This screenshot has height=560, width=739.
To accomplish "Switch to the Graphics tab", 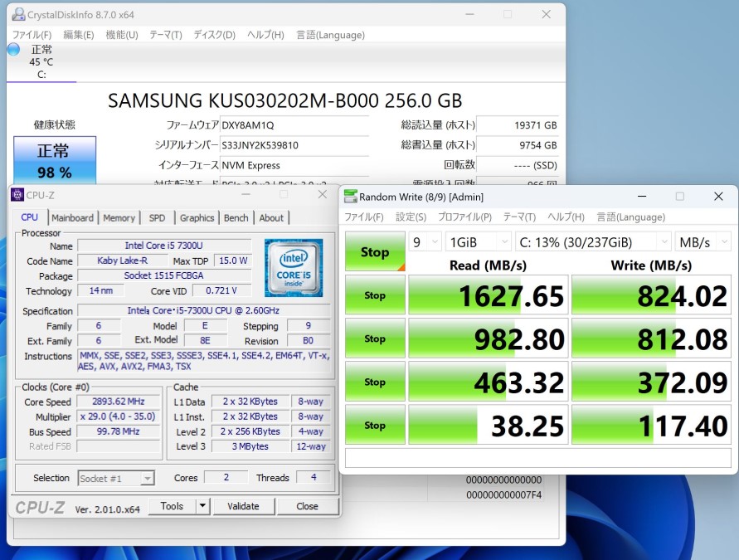I will click(x=197, y=217).
